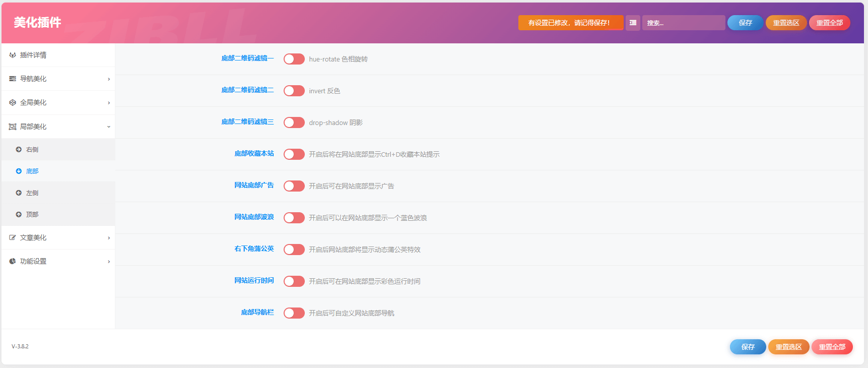Click the 网站底部波浪 label
This screenshot has width=868, height=368.
tap(254, 217)
